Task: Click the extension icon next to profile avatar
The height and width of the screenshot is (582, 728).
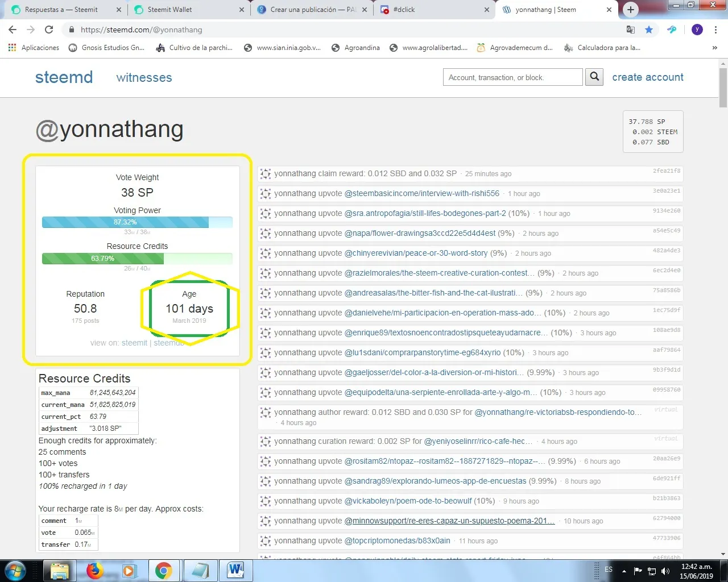Action: [x=672, y=30]
